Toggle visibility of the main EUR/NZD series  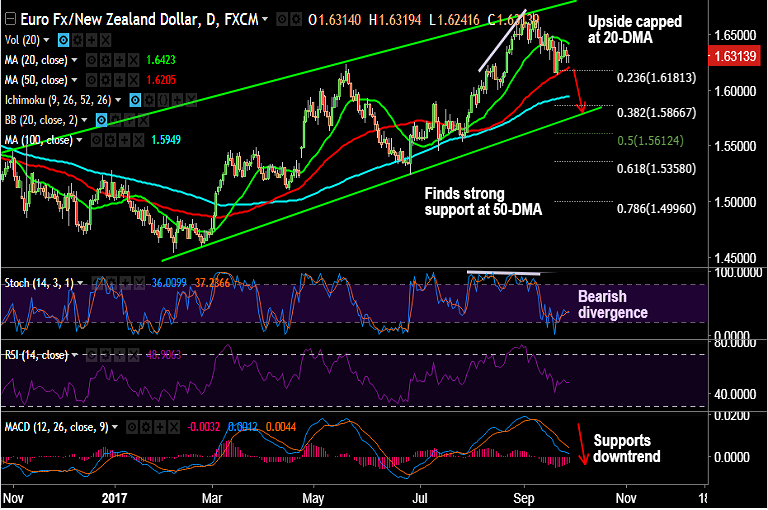pyautogui.click(x=282, y=20)
